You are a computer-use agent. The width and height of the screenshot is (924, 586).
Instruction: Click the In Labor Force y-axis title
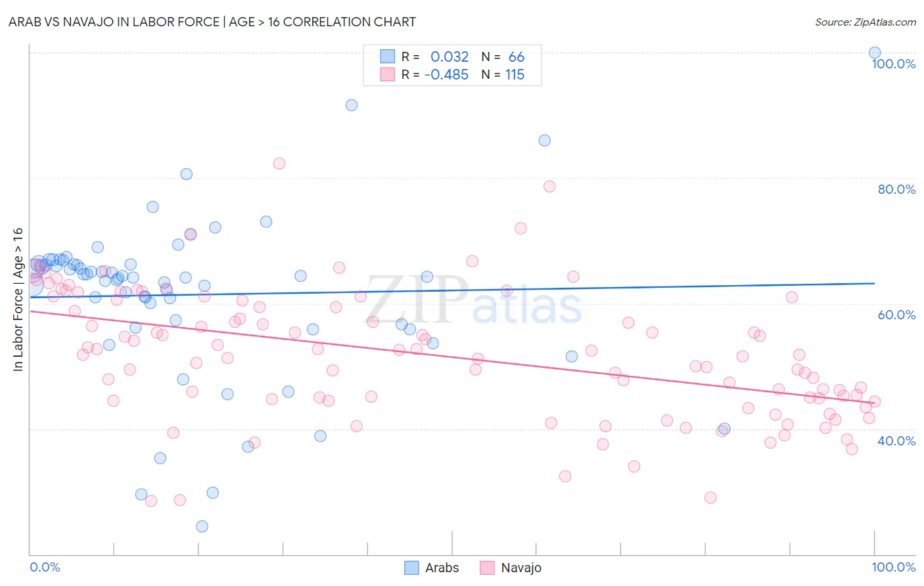click(x=18, y=300)
